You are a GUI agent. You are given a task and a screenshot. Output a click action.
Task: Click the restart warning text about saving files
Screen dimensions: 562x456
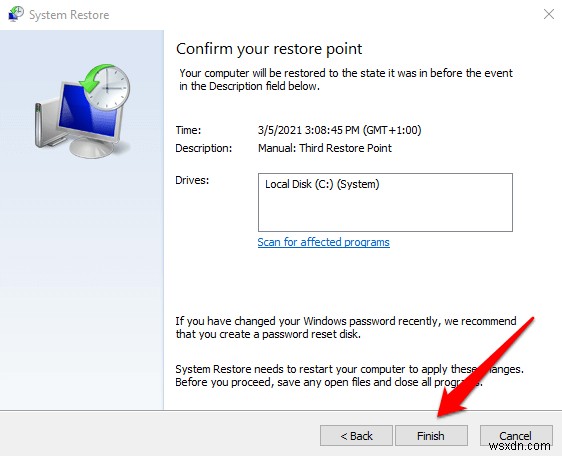tap(349, 376)
